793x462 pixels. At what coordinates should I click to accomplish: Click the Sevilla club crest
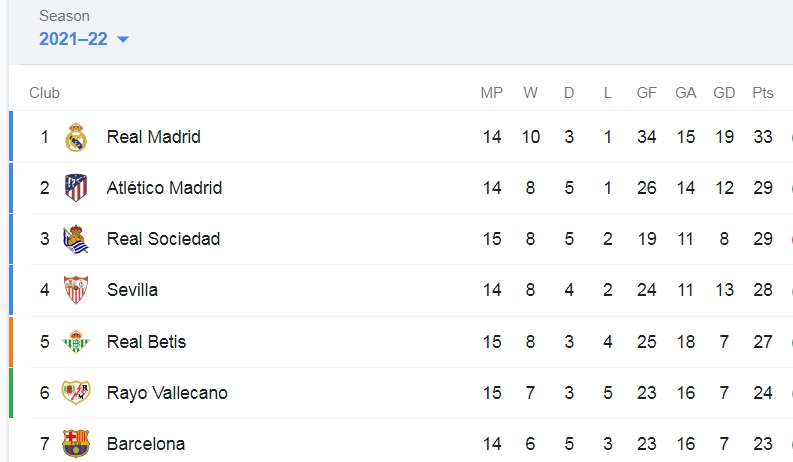[x=76, y=290]
